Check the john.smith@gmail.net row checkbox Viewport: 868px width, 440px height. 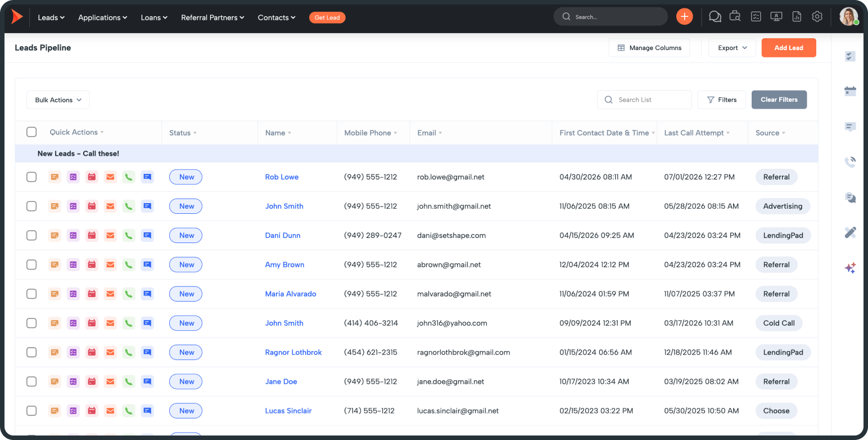[31, 206]
